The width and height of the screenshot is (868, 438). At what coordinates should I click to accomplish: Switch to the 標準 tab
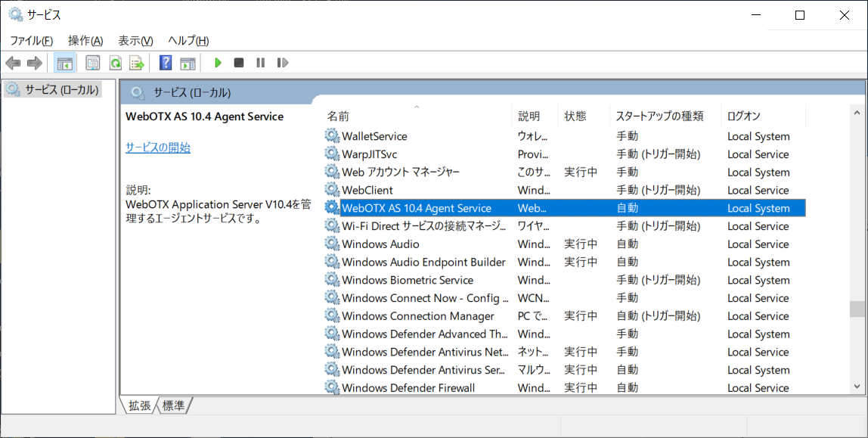pyautogui.click(x=174, y=405)
